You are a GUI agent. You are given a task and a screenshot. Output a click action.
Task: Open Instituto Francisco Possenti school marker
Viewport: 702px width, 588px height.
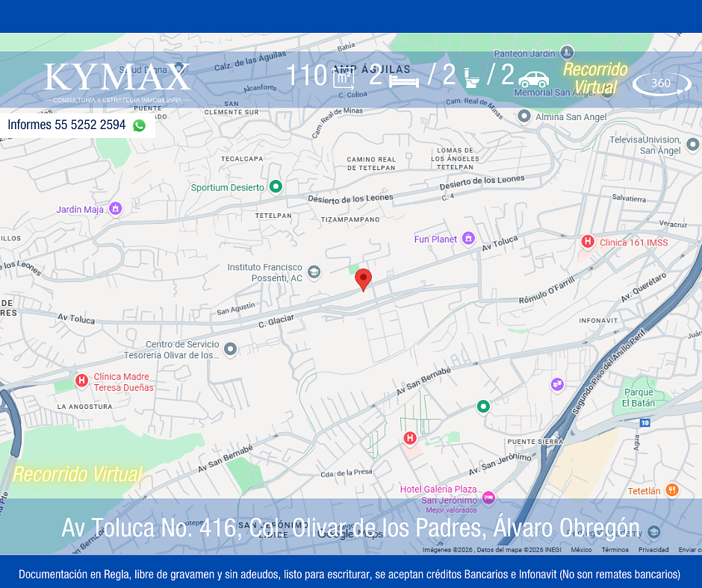click(x=314, y=272)
